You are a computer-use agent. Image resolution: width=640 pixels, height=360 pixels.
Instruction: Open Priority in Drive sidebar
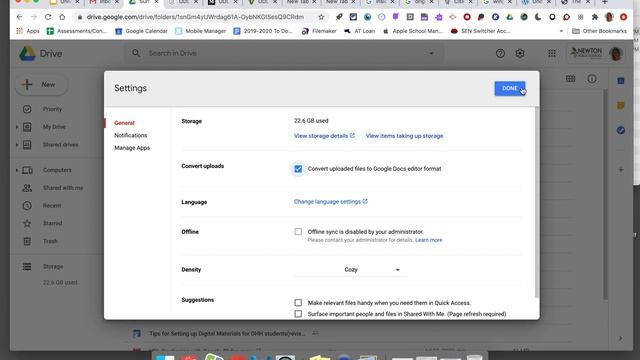point(52,109)
